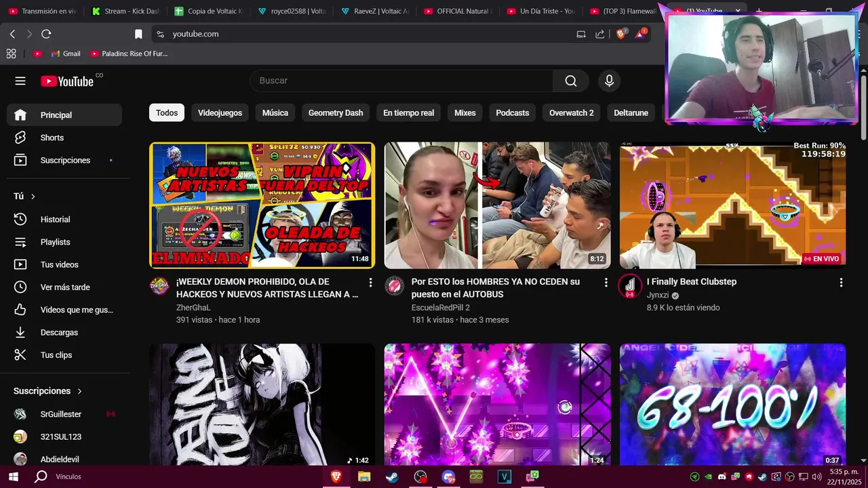
Task: Open the I Finally Beat Clubstep title
Action: (x=691, y=282)
